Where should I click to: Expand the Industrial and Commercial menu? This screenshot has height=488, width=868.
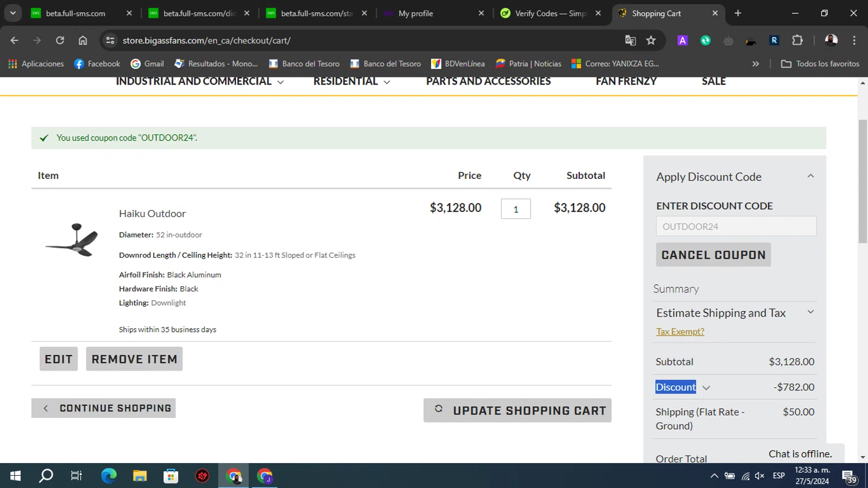pyautogui.click(x=200, y=82)
